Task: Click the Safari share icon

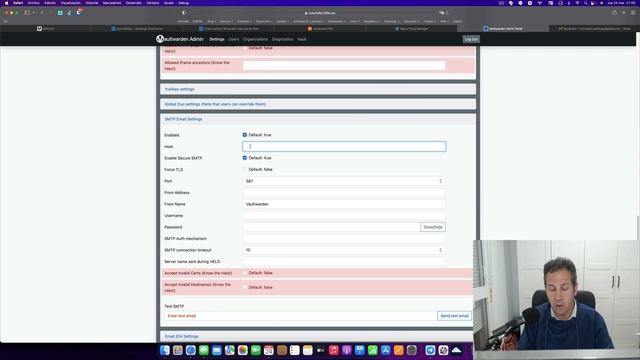Action: 614,13
